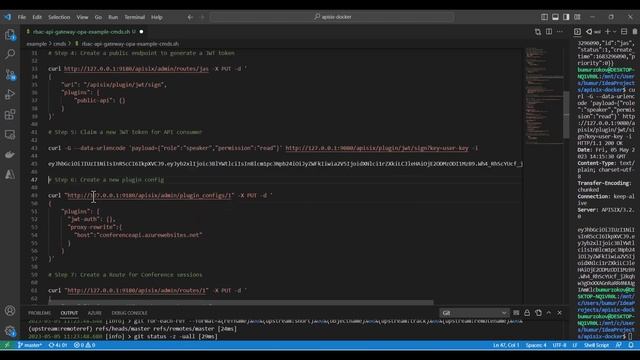Screen dimensions: 640x360
Task: Click the Open Changes icon in the editor toolbar
Action: tap(538, 32)
